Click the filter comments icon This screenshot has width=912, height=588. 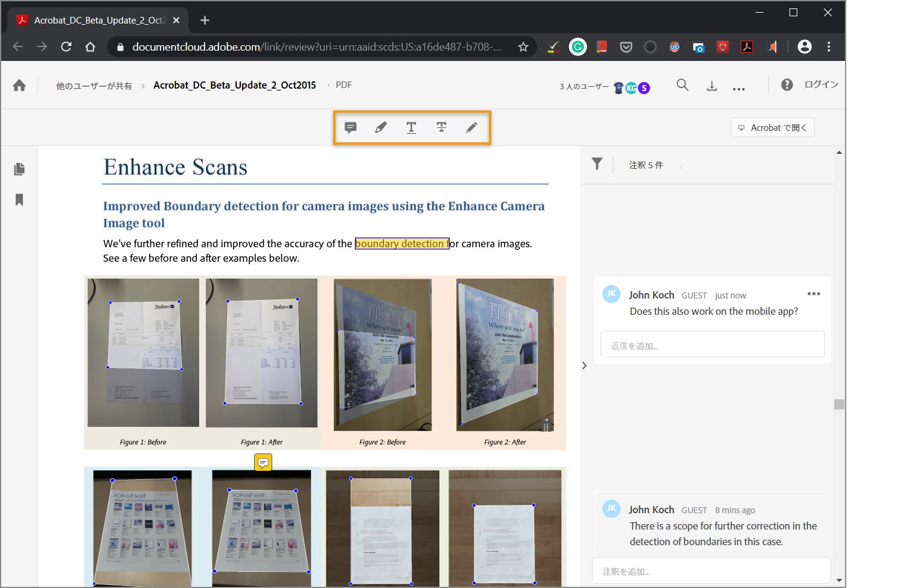click(x=597, y=164)
